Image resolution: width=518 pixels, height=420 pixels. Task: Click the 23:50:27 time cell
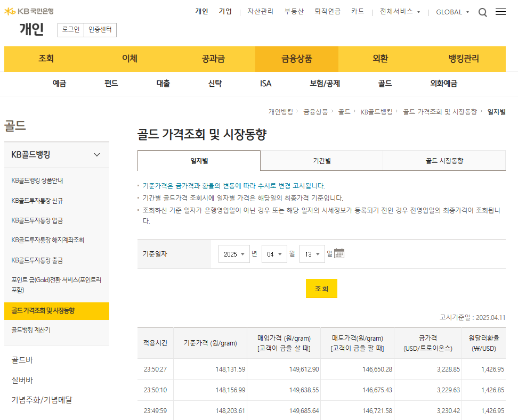[155, 369]
